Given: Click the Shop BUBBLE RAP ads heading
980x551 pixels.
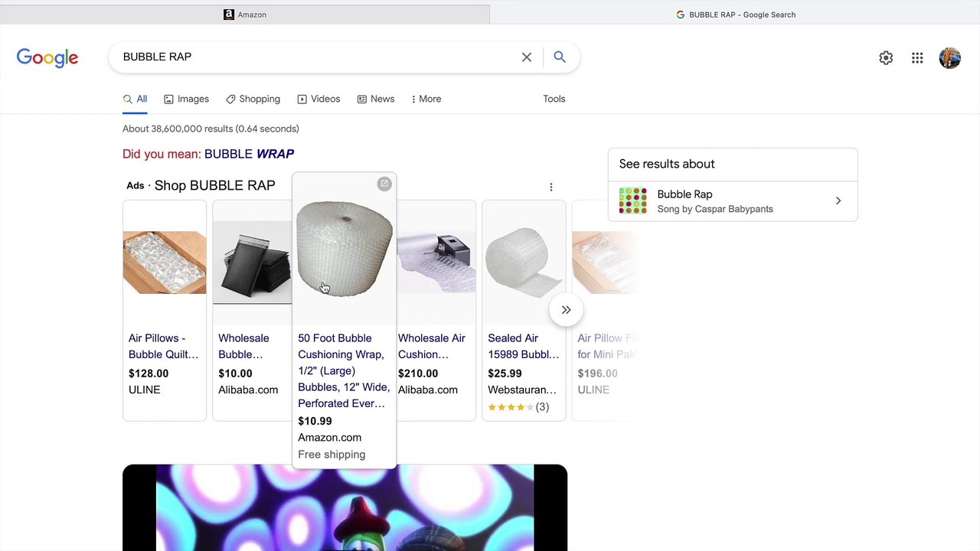Looking at the screenshot, I should point(214,185).
